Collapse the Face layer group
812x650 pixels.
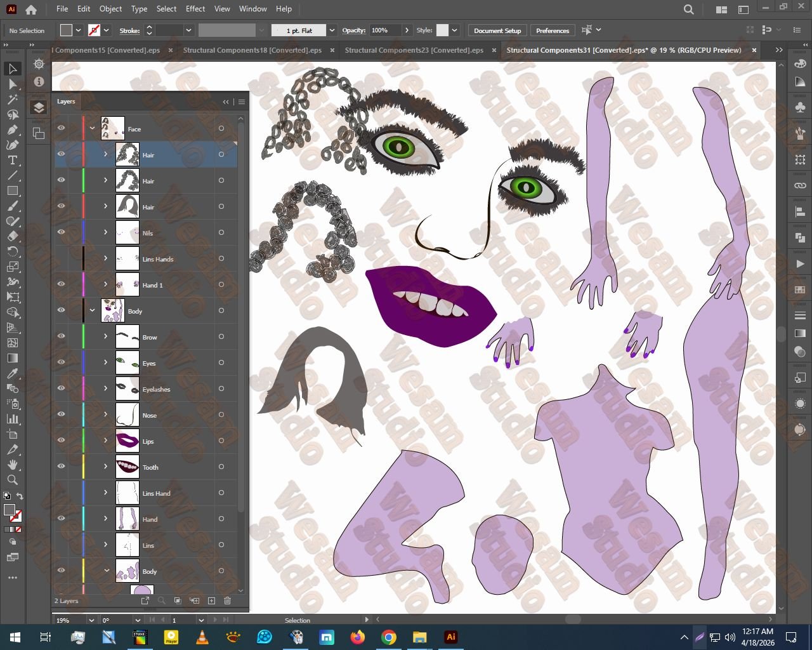coord(93,128)
